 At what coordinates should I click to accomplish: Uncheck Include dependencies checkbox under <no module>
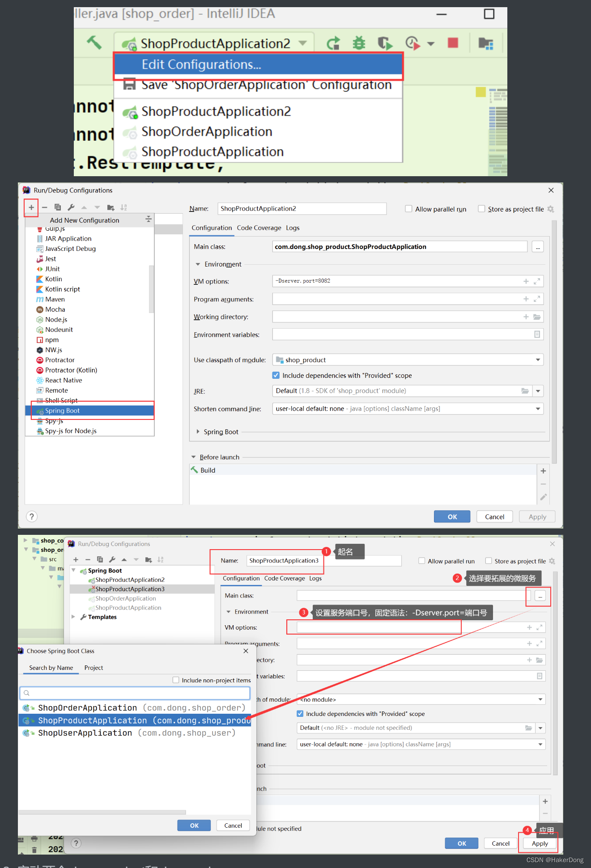click(300, 714)
